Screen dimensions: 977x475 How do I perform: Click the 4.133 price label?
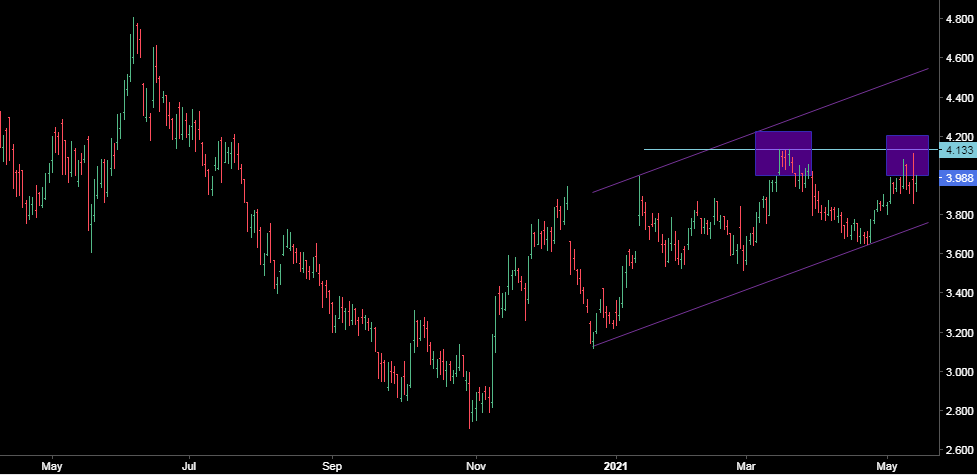(958, 150)
